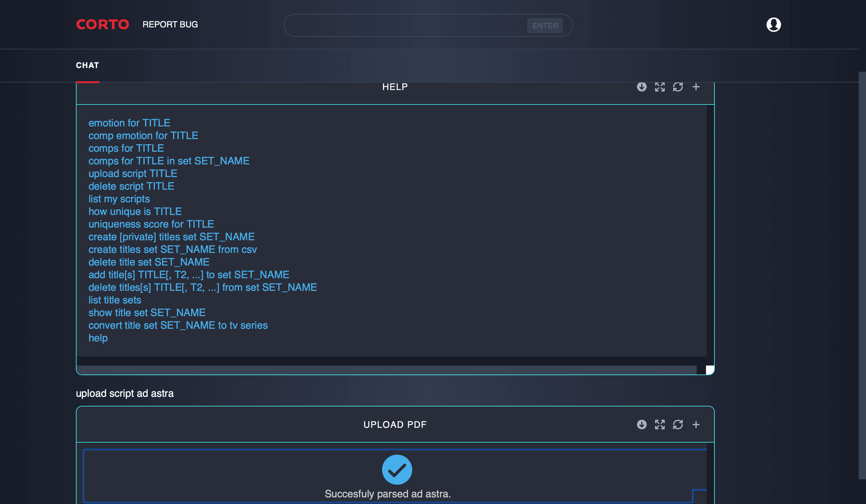Viewport: 866px width, 504px height.
Task: Choose the 'list title sets' command
Action: tap(115, 300)
